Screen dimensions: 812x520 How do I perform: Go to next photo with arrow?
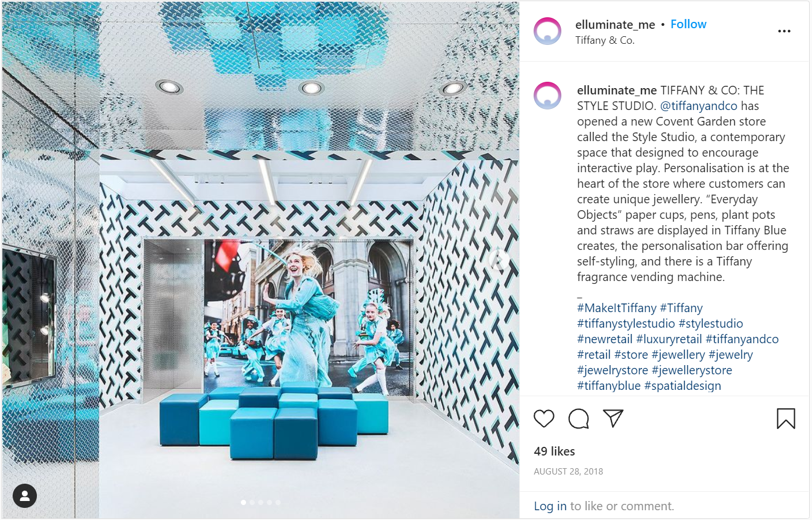click(499, 260)
